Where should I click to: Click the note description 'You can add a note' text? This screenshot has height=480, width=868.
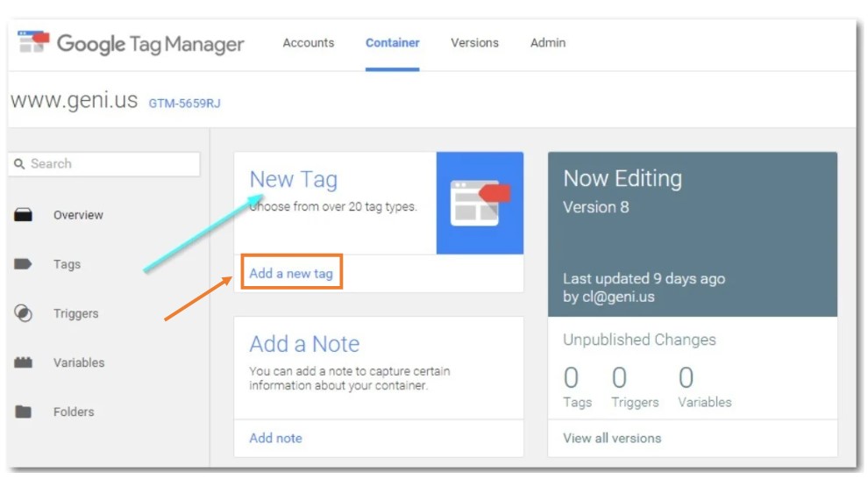[x=349, y=378]
